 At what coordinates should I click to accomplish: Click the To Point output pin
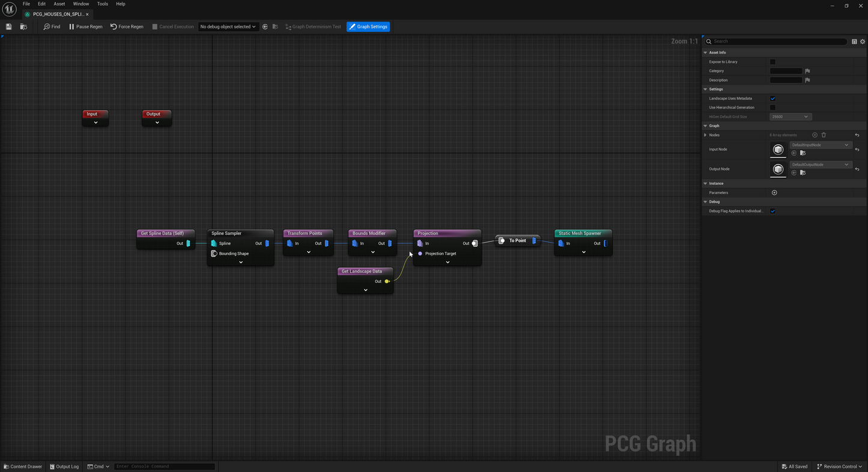(x=533, y=240)
